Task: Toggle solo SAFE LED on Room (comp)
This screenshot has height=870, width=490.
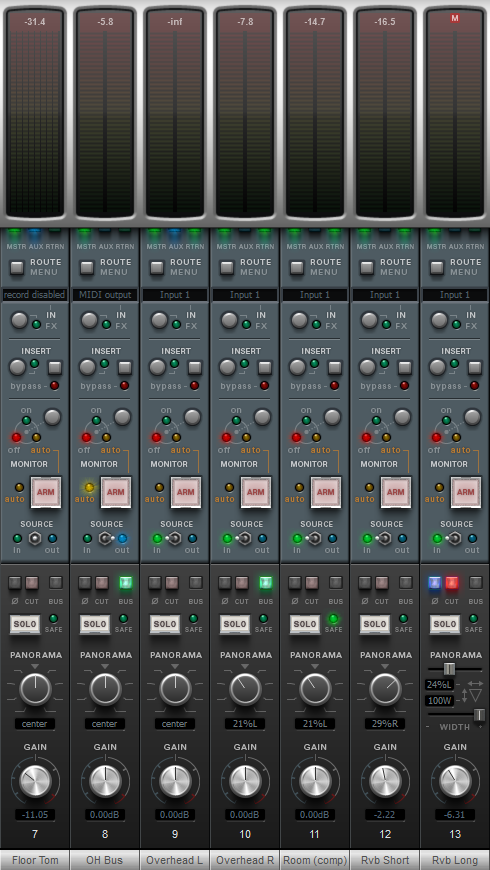Action: [x=333, y=618]
